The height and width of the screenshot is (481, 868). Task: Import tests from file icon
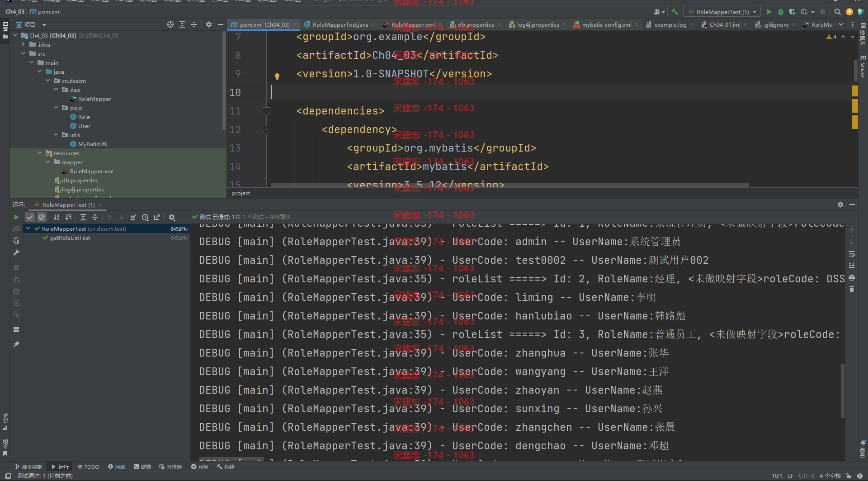point(133,217)
